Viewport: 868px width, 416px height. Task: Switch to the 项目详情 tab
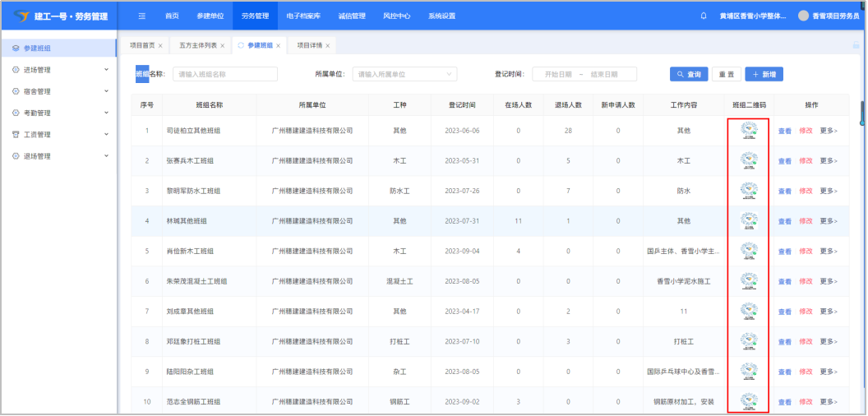[309, 46]
